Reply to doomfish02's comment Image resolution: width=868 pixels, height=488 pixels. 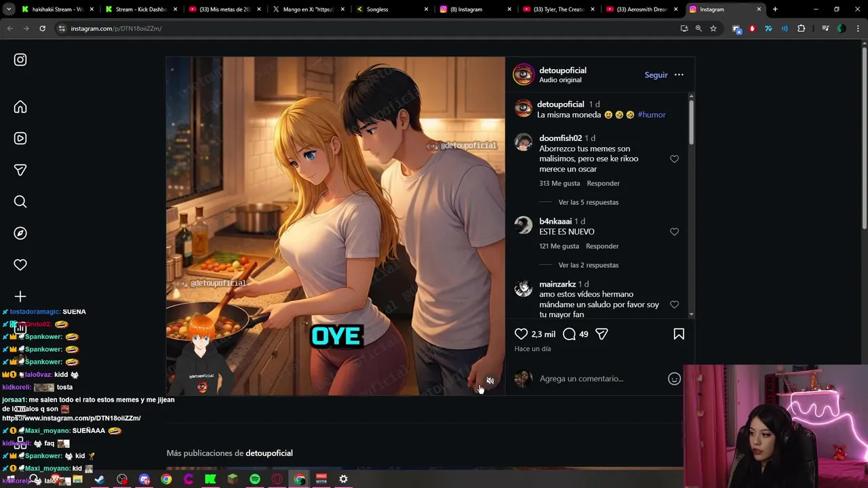coord(603,184)
